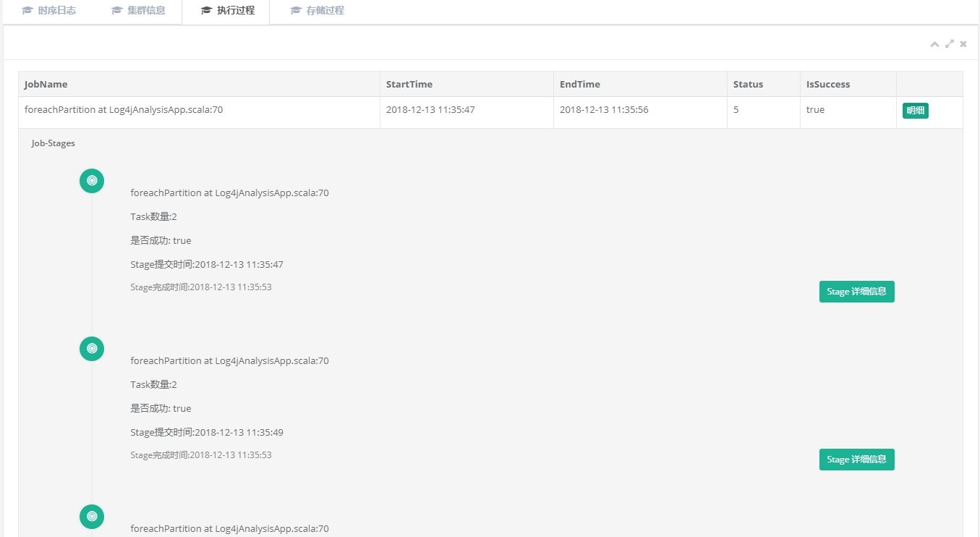
Task: Click the green 明细 button
Action: (x=915, y=111)
